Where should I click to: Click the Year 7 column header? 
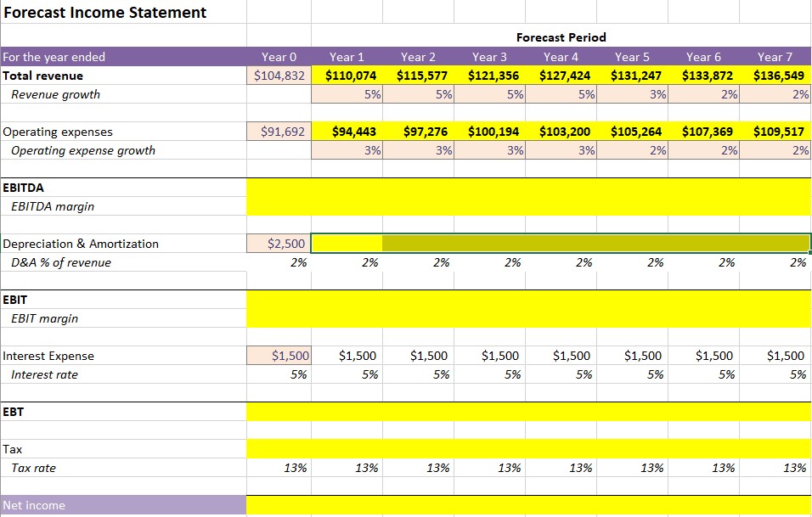[775, 56]
